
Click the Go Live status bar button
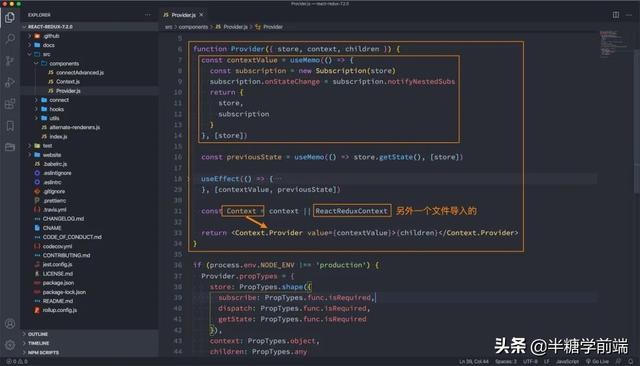[x=597, y=362]
